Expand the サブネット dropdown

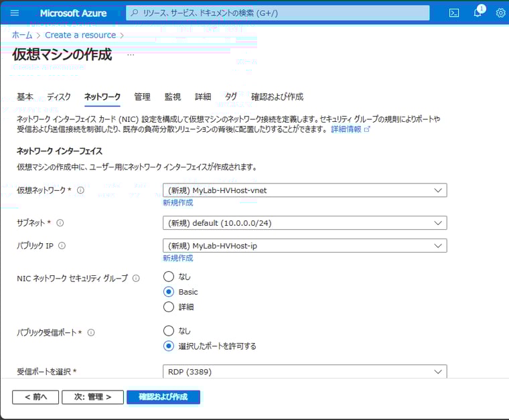click(305, 223)
